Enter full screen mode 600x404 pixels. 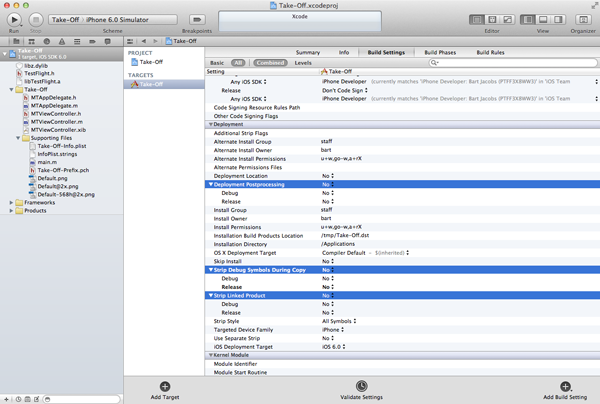point(594,5)
